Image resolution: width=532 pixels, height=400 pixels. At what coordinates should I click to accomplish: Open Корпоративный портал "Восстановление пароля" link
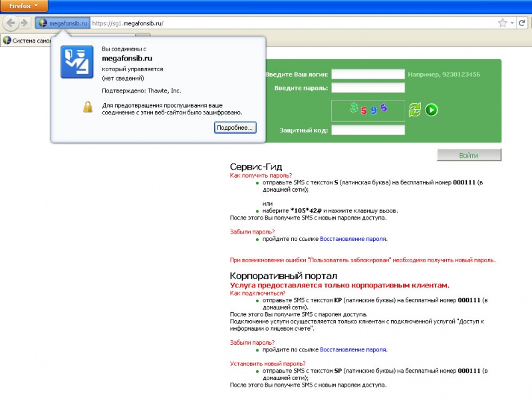click(x=353, y=349)
